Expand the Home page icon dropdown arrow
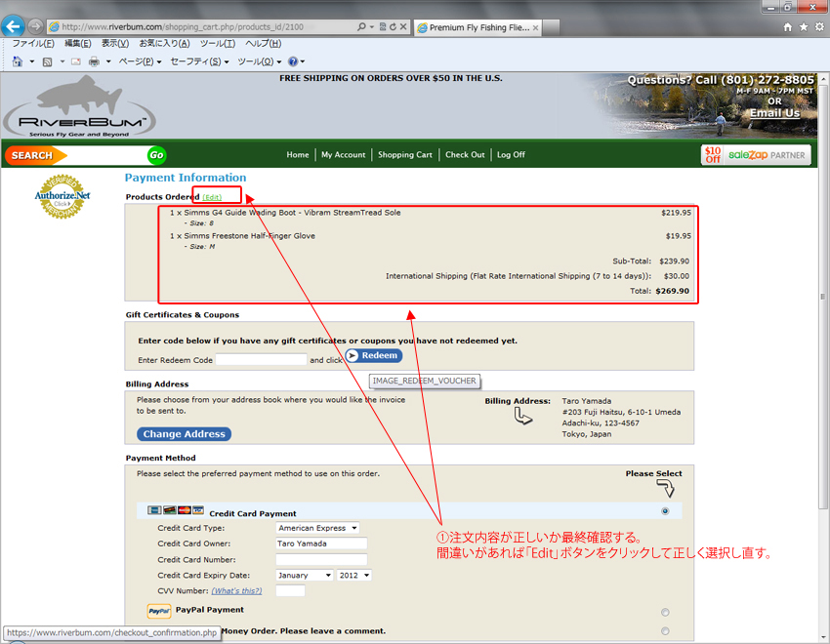This screenshot has width=830, height=644. (32, 61)
